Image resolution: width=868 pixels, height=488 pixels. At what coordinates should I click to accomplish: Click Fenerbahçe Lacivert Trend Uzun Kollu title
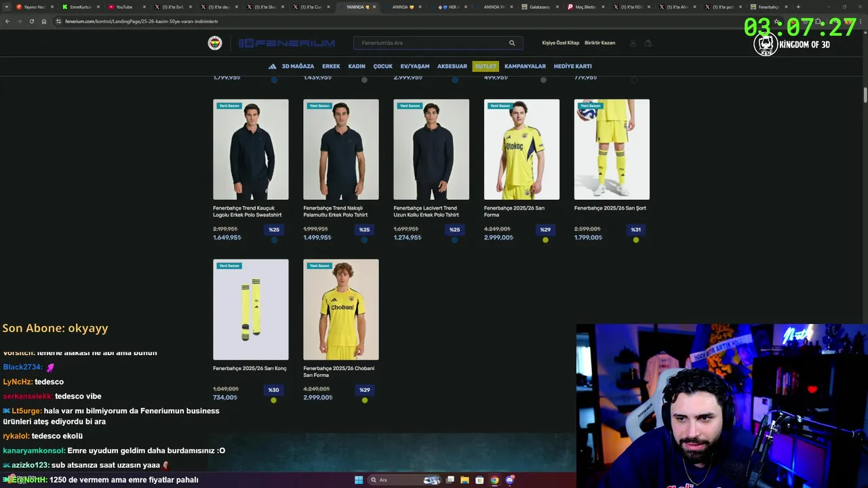click(427, 211)
